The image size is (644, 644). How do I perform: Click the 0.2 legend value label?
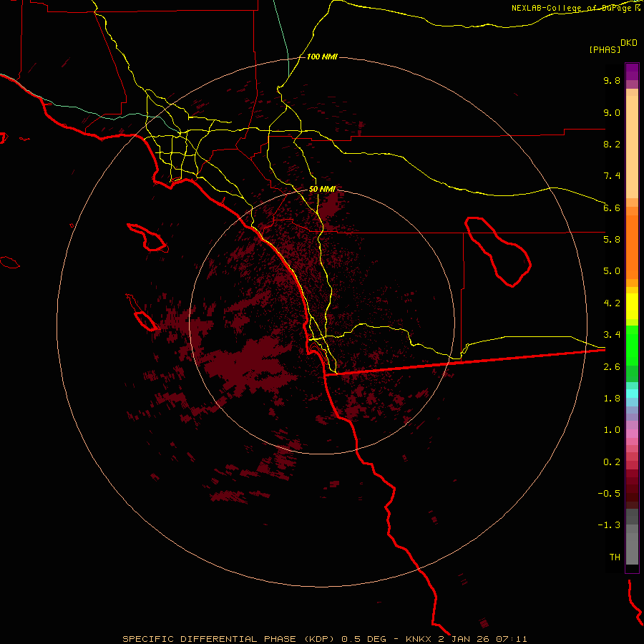pos(612,462)
